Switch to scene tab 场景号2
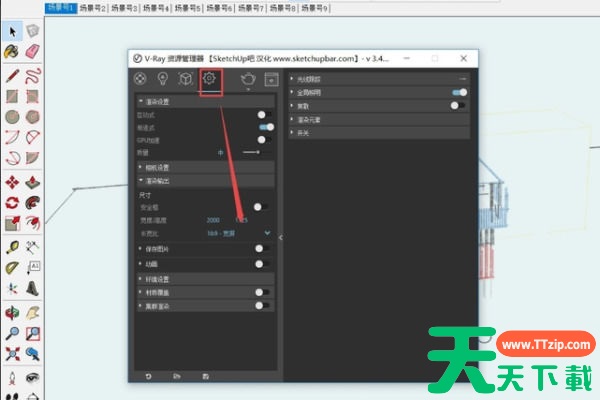 (92, 8)
